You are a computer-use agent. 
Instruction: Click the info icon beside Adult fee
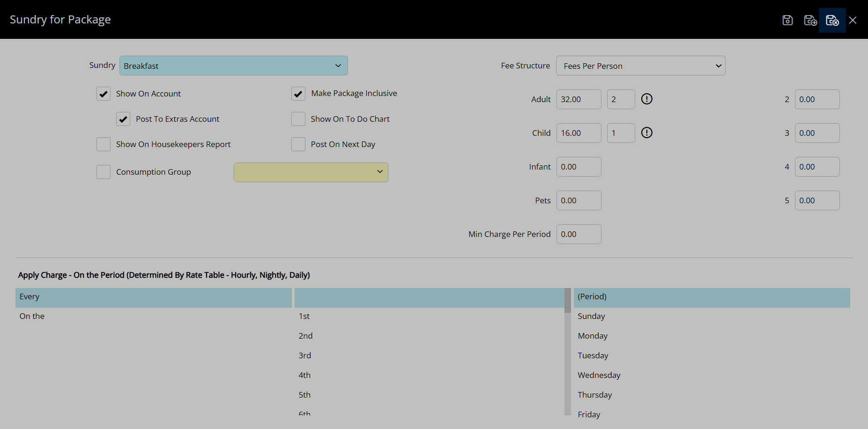click(646, 99)
